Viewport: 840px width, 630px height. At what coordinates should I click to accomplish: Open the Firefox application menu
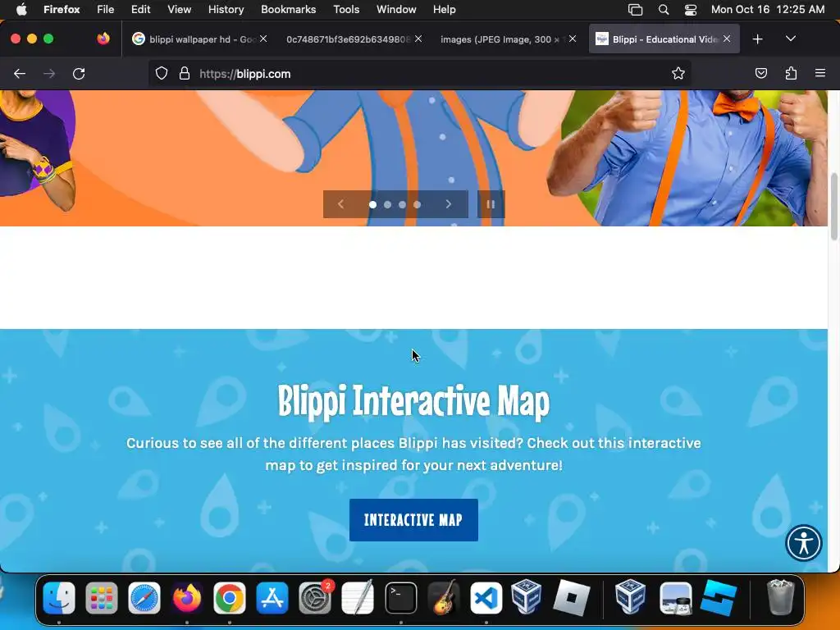(62, 9)
